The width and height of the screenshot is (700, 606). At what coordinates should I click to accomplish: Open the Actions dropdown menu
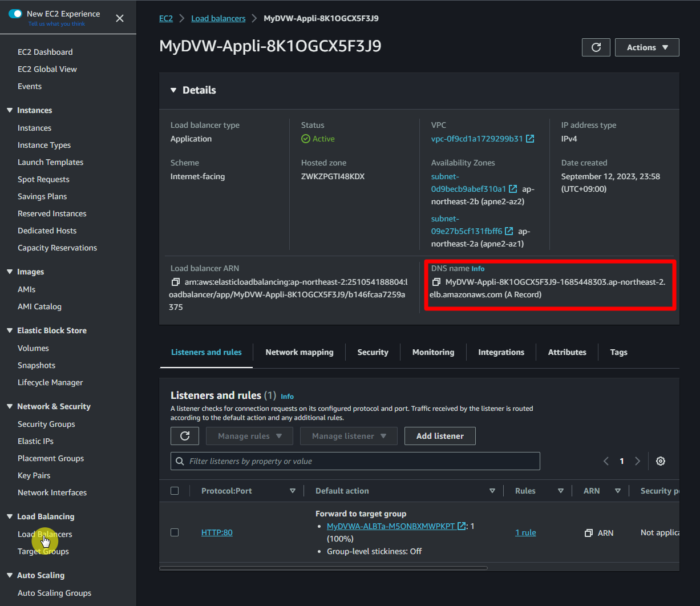point(647,47)
